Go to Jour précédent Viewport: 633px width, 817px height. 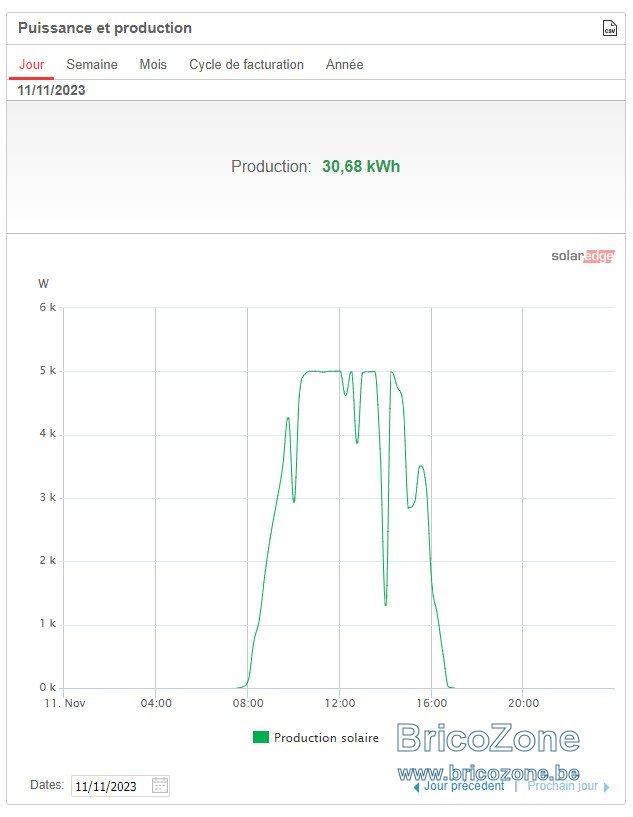(464, 786)
